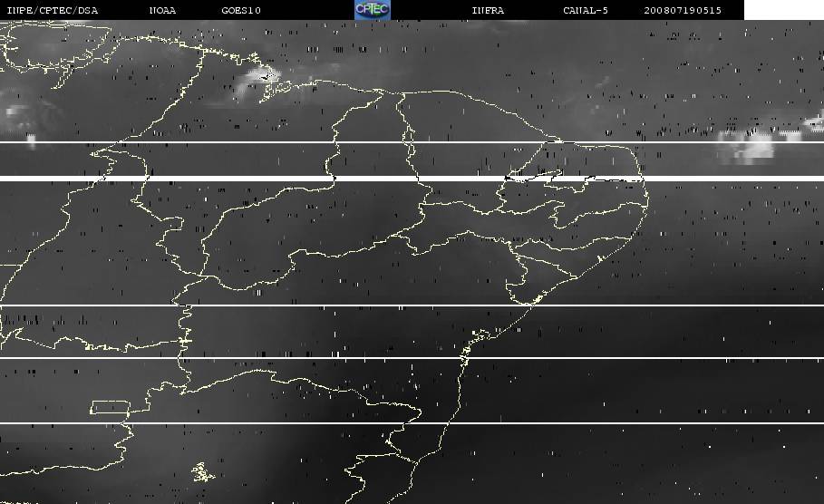Click the small yellow rectangle district outline
The image size is (824, 504).
(x=109, y=407)
